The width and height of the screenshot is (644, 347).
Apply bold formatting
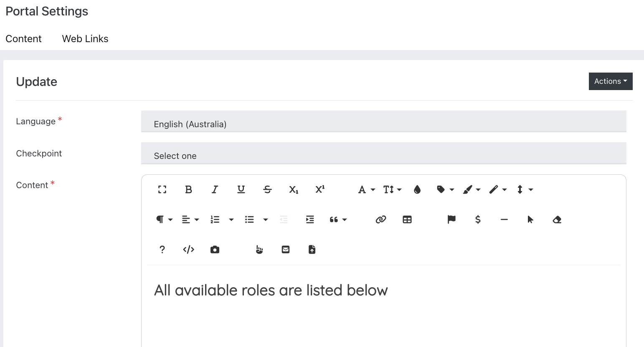(x=189, y=190)
